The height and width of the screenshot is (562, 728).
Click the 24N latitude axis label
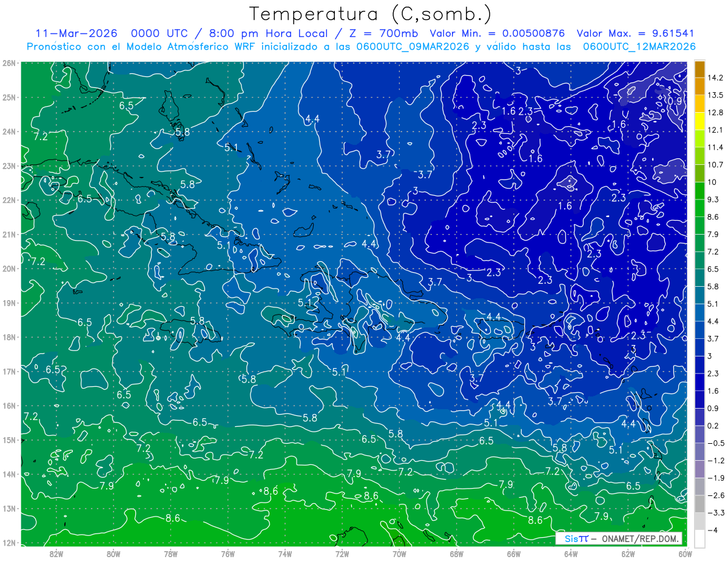pyautogui.click(x=8, y=132)
